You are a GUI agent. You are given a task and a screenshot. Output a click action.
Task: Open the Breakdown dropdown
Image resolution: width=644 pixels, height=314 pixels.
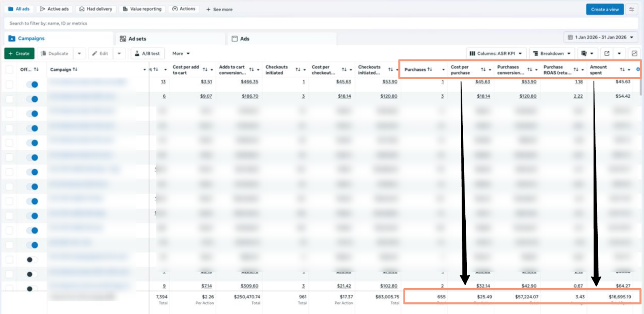point(551,54)
